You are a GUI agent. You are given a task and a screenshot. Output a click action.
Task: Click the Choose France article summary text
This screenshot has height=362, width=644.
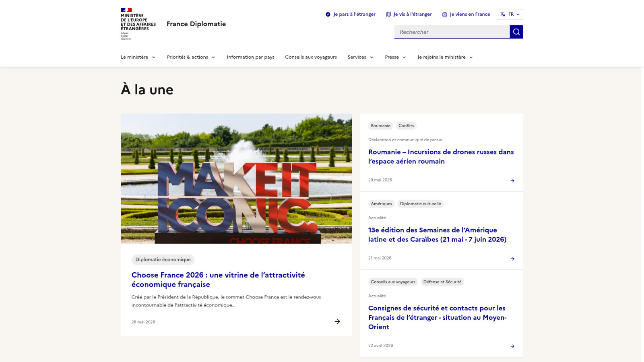click(x=226, y=301)
